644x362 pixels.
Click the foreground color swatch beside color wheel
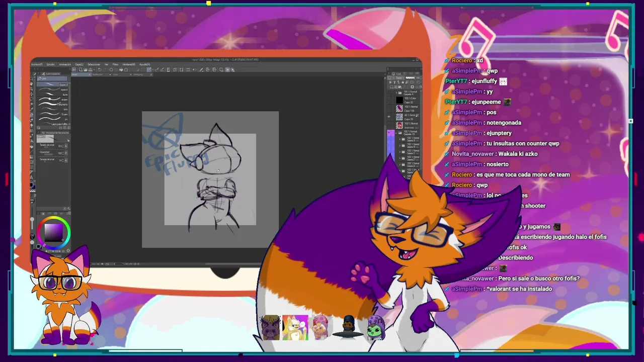pyautogui.click(x=38, y=246)
